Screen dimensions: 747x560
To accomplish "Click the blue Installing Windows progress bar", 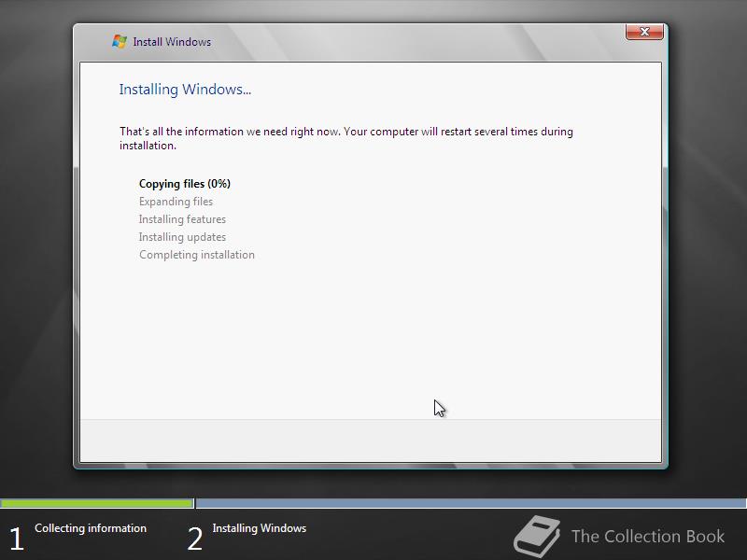I will [x=472, y=503].
